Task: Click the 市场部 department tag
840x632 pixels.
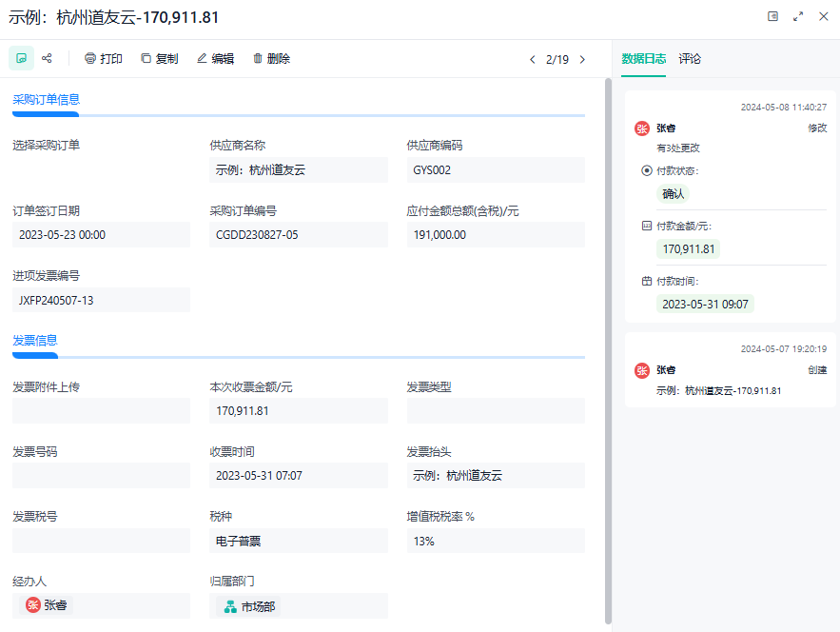Action: coord(249,606)
